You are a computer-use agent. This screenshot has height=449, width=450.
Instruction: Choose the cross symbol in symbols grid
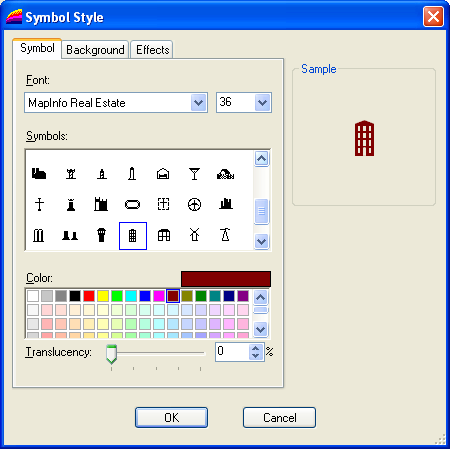click(x=39, y=204)
